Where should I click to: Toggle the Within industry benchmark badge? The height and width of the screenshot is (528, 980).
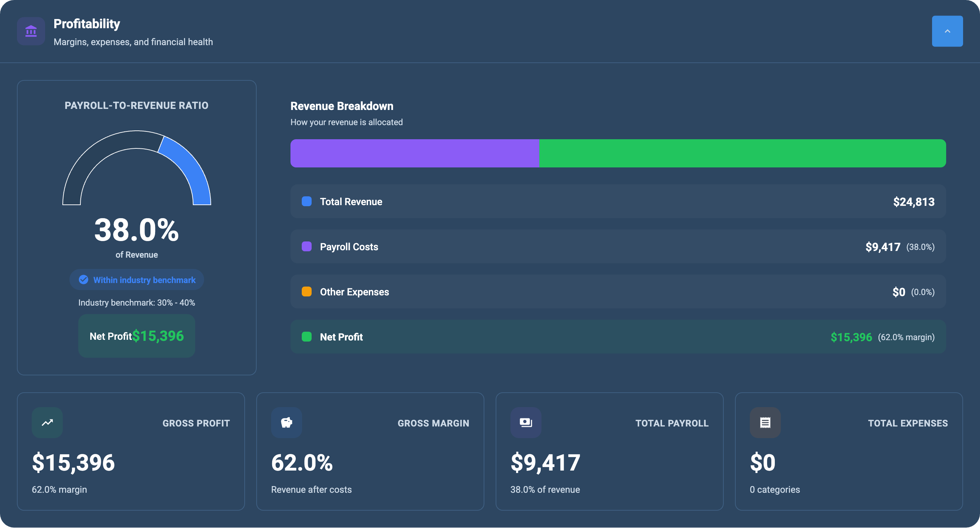point(136,280)
